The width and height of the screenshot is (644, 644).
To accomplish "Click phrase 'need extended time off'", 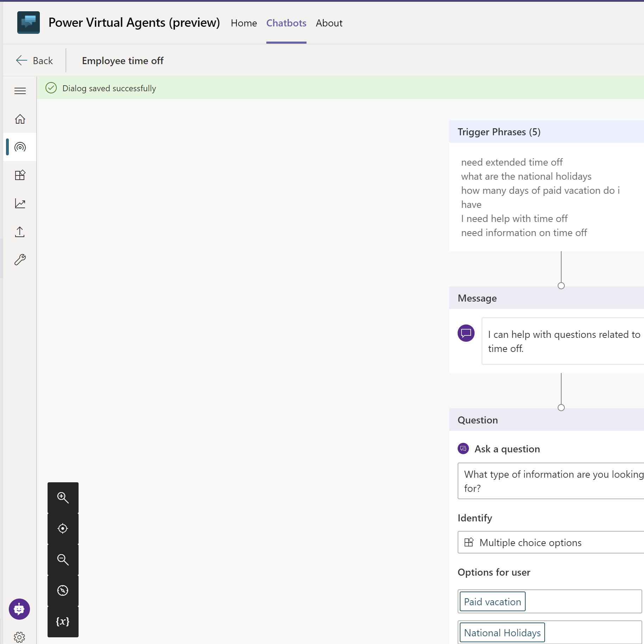I will (x=512, y=162).
